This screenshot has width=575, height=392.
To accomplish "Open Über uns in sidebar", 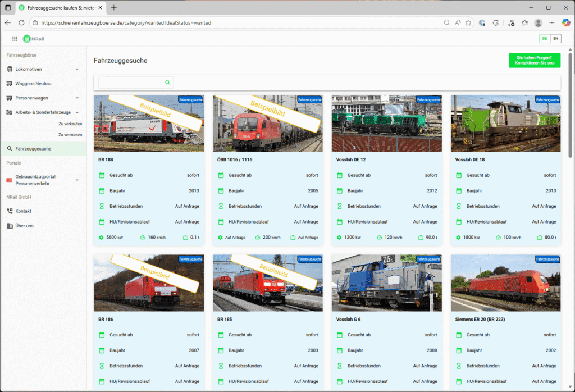I will click(x=24, y=226).
